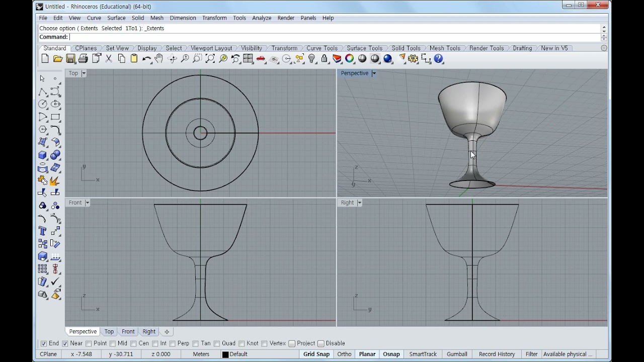Click the Zoom Extents icon

210,59
